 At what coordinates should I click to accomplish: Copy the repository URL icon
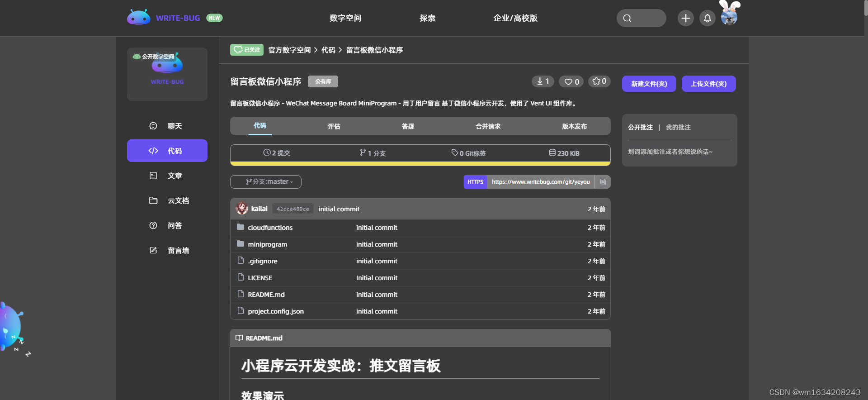tap(603, 182)
